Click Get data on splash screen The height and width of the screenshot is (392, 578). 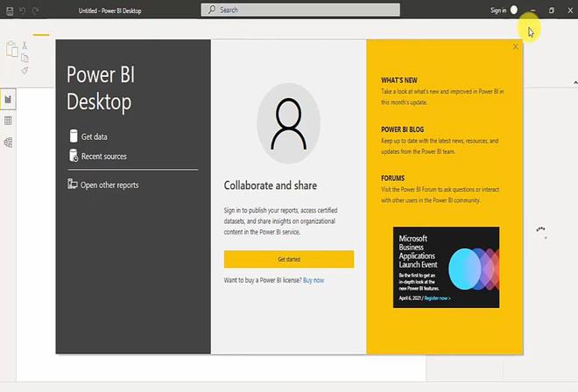point(94,136)
